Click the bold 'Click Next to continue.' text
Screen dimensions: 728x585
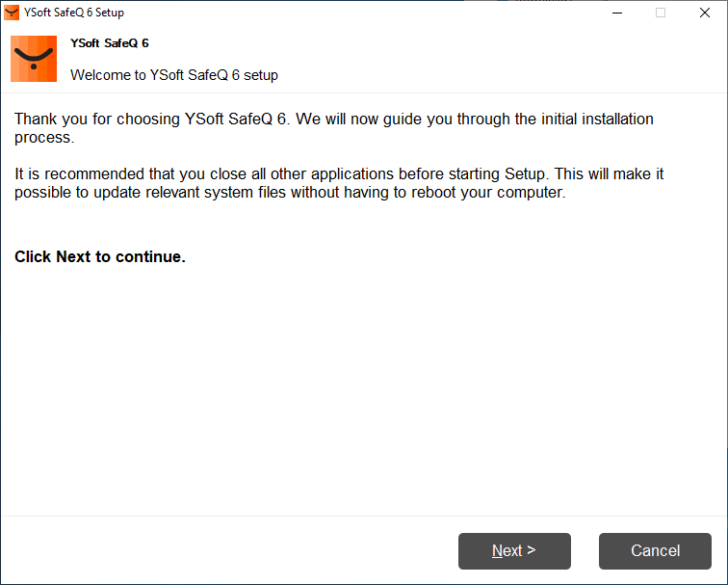point(100,257)
